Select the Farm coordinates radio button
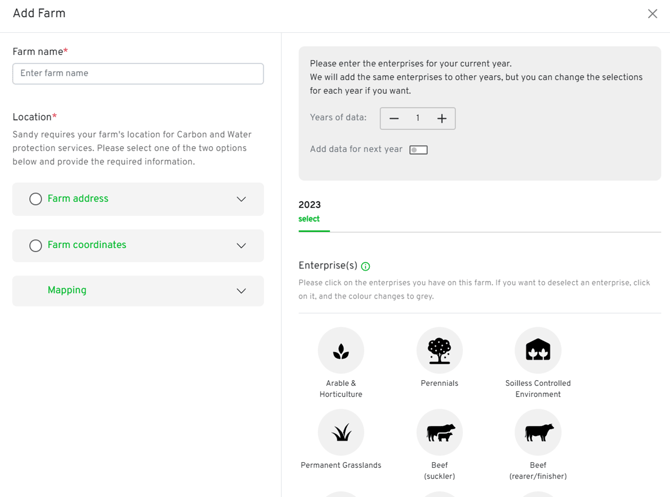670x497 pixels. pos(35,245)
